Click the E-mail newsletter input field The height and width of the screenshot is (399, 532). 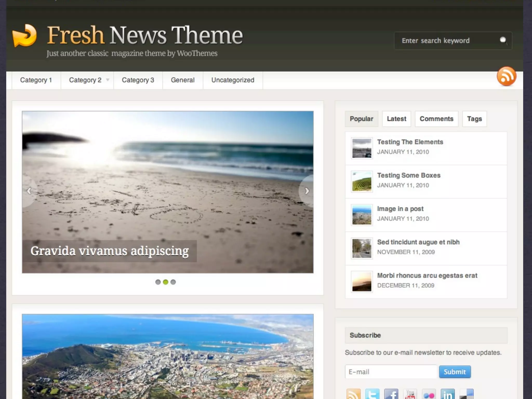(x=391, y=372)
